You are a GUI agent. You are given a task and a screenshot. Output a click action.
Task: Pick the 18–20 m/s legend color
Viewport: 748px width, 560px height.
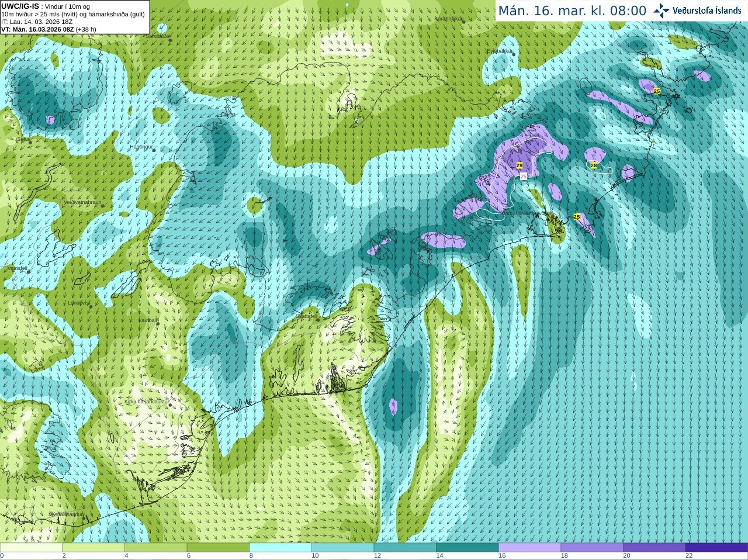(x=592, y=548)
